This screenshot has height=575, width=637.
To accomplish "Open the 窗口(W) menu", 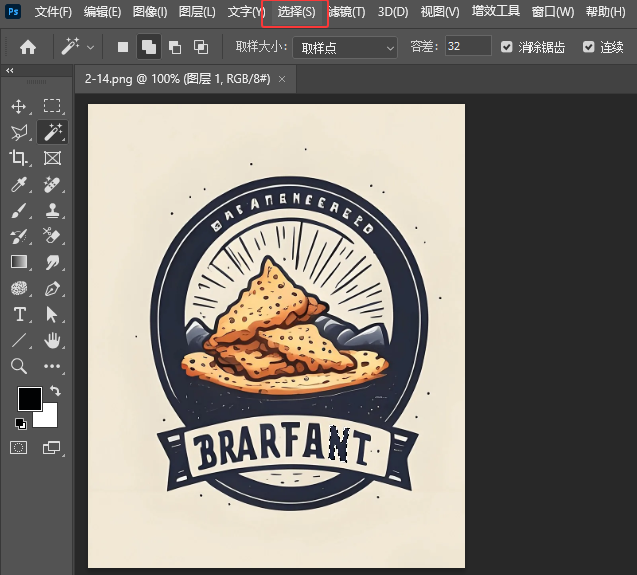I will (x=553, y=12).
